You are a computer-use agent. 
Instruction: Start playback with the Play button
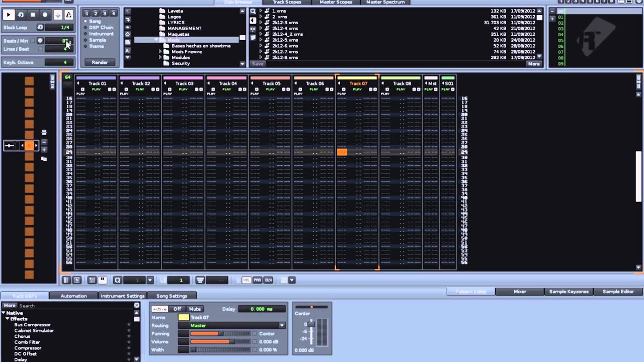coord(9,15)
